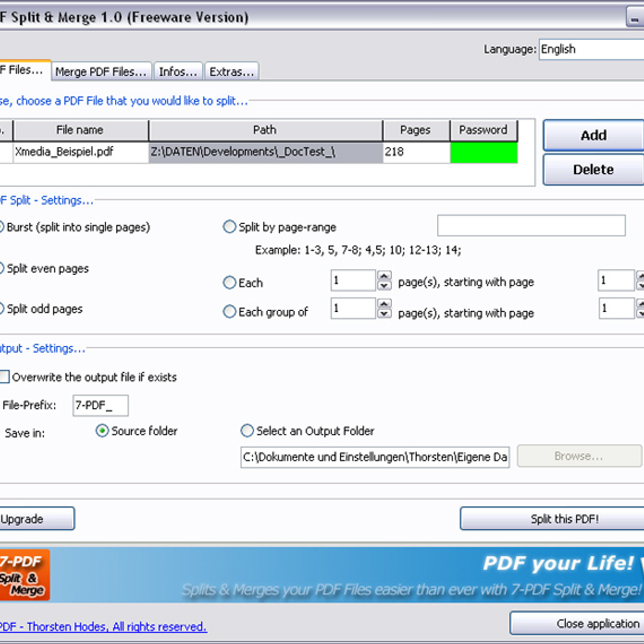Click the 7-PDF Split & Merge logo
The image size is (644, 644).
(24, 575)
